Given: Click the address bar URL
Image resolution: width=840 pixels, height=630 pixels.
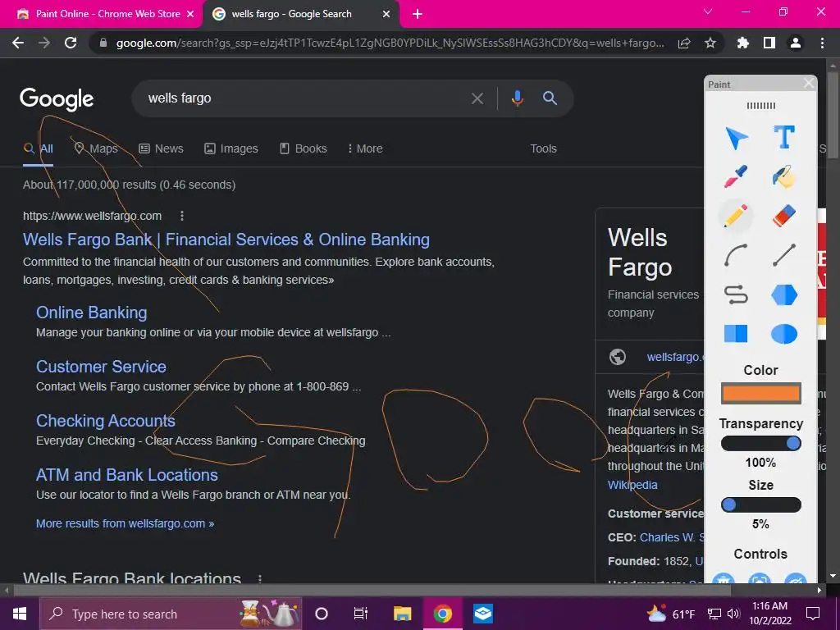Looking at the screenshot, I should [x=390, y=43].
